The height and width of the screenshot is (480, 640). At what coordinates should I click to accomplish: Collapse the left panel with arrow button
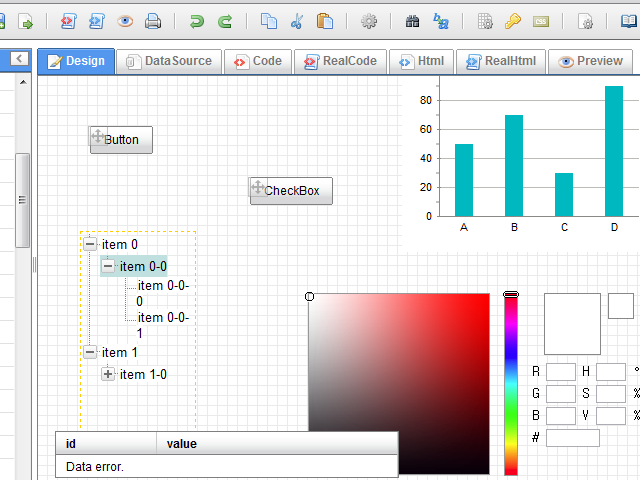tap(18, 60)
